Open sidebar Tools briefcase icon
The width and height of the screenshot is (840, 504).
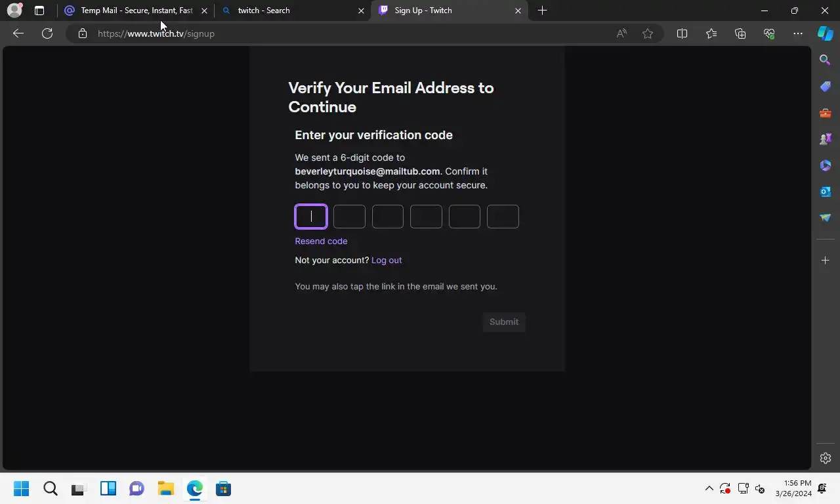(x=826, y=113)
